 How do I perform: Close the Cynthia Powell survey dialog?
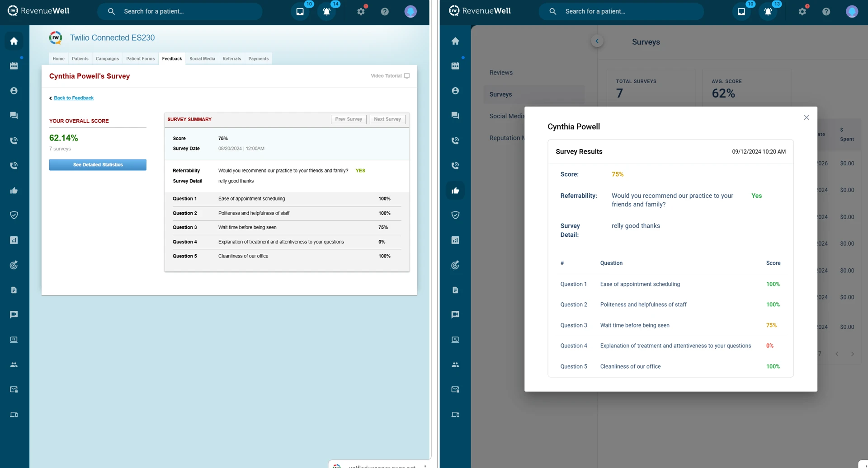click(x=806, y=117)
